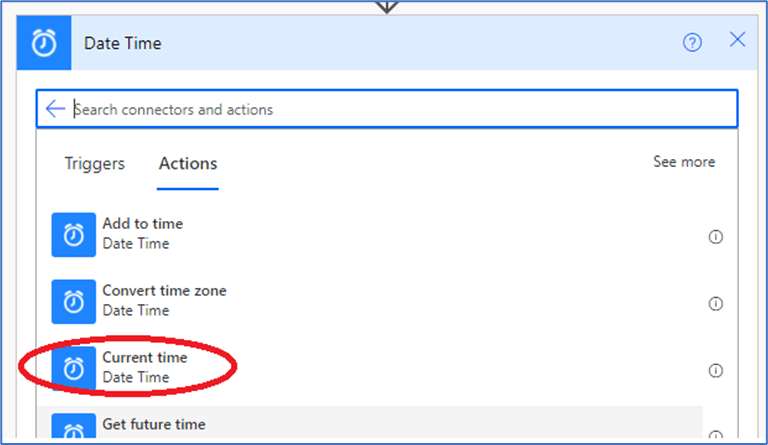Select the Actions tab
768x445 pixels.
(x=188, y=163)
